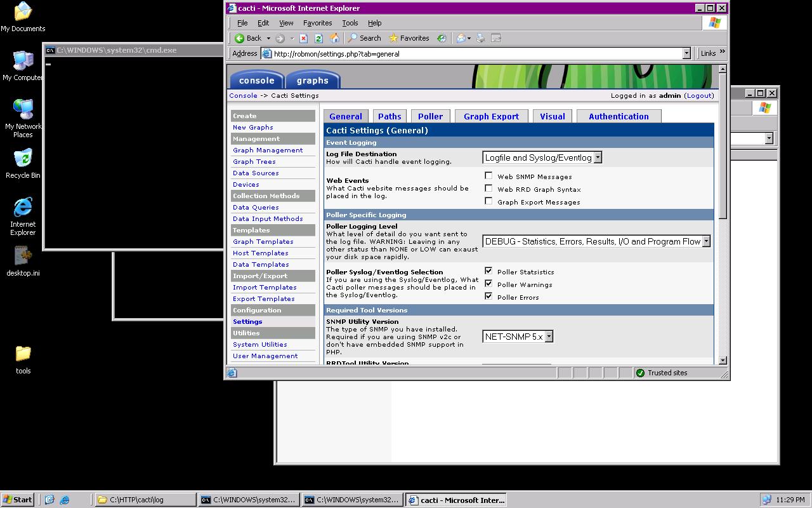
Task: Open the Favorites star pane
Action: [409, 38]
